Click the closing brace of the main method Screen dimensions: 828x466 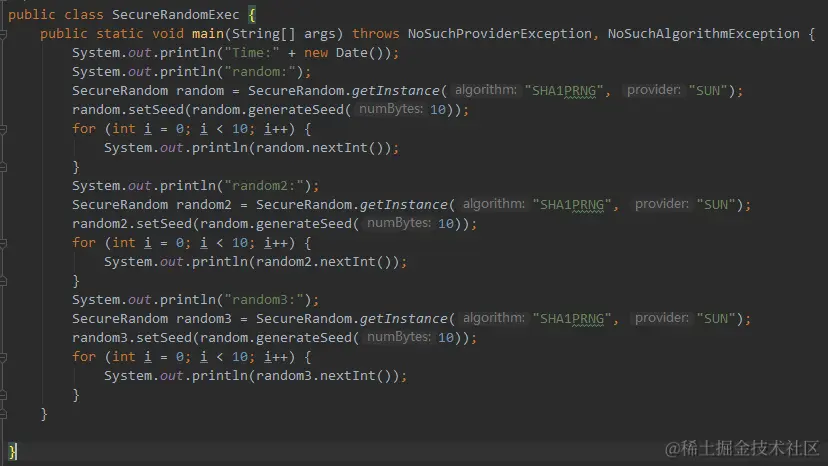(44, 414)
